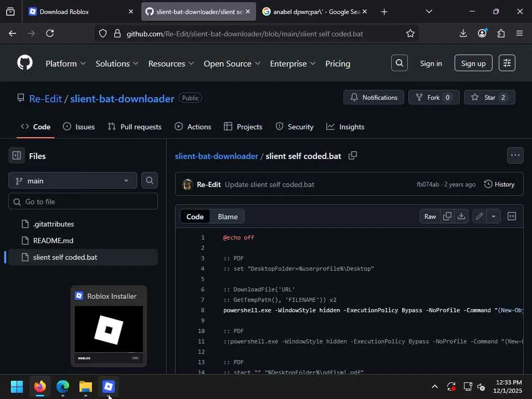Image resolution: width=532 pixels, height=399 pixels.
Task: Collapse the file tree side panel
Action: pyautogui.click(x=17, y=156)
